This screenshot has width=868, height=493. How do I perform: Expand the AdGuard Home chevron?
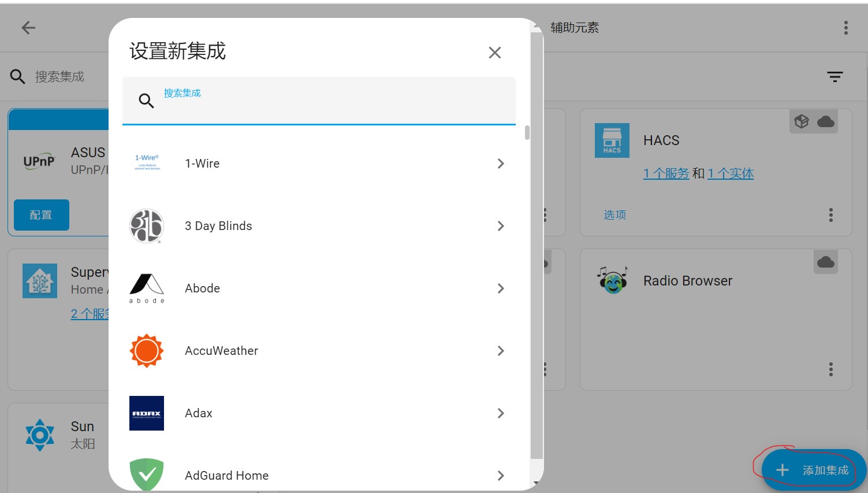click(501, 476)
